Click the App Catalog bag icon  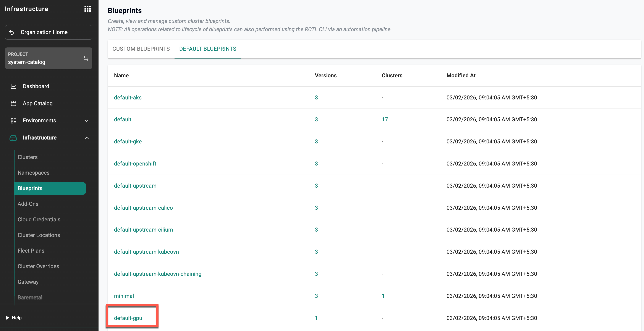(x=13, y=103)
